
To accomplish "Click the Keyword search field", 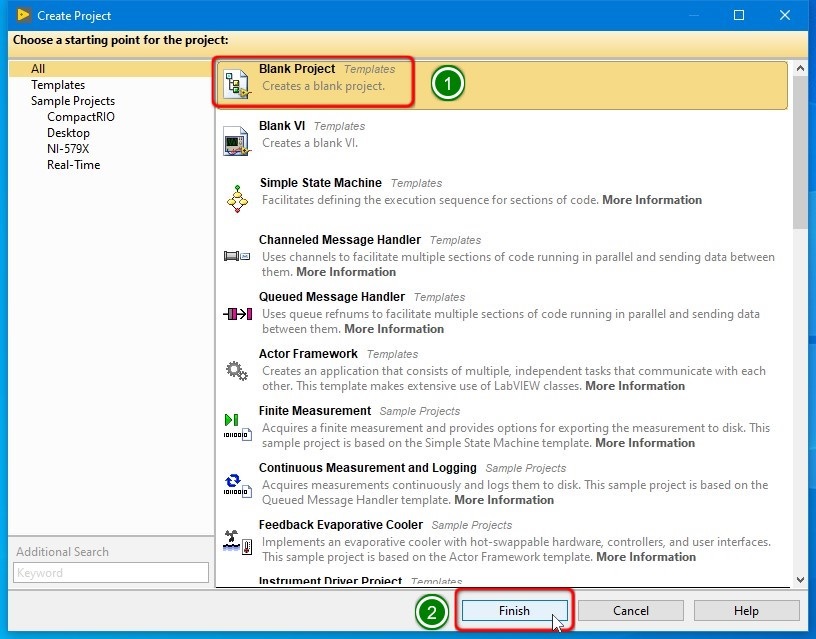I will point(111,573).
